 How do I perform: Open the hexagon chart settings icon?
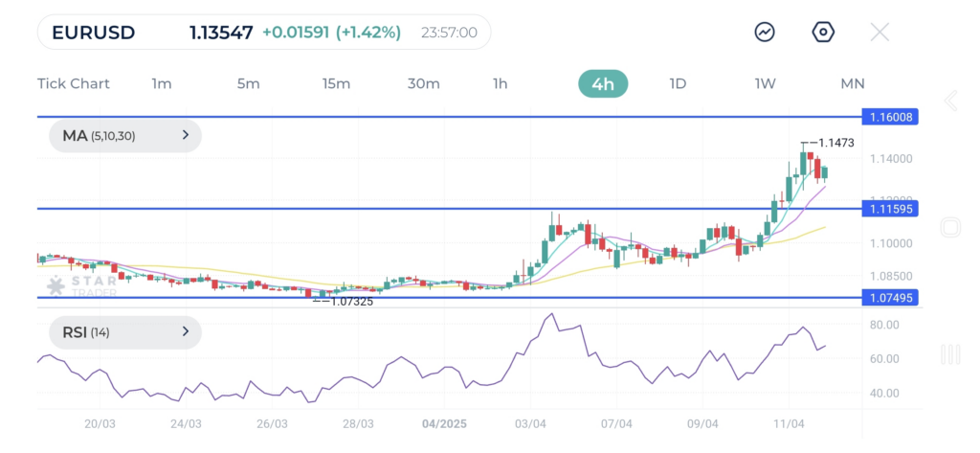click(822, 33)
